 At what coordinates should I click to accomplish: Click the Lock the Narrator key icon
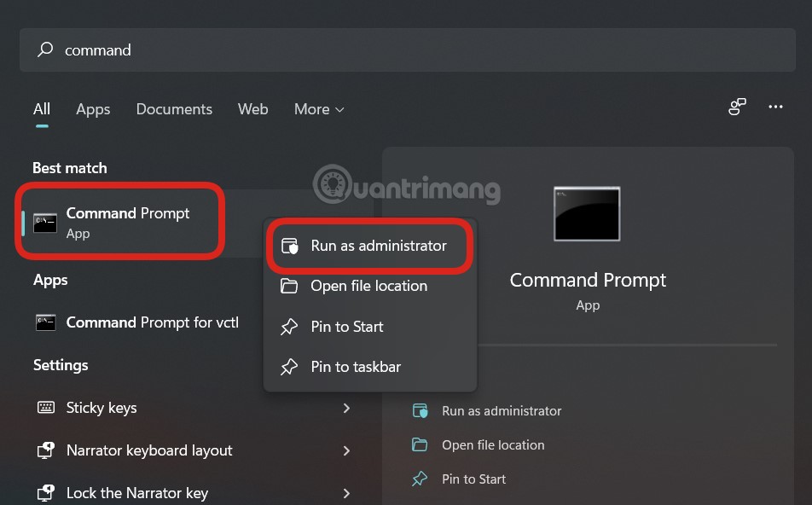click(x=45, y=492)
